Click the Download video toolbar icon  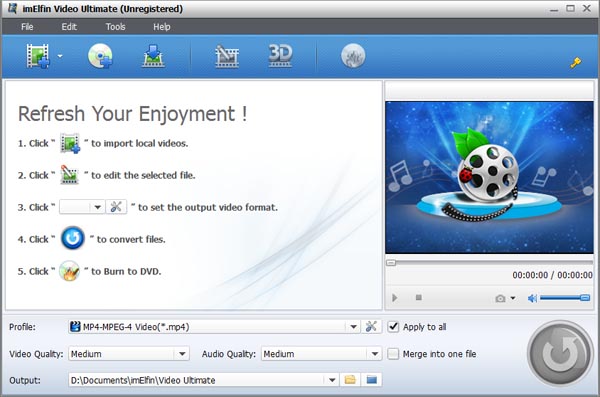(x=153, y=56)
